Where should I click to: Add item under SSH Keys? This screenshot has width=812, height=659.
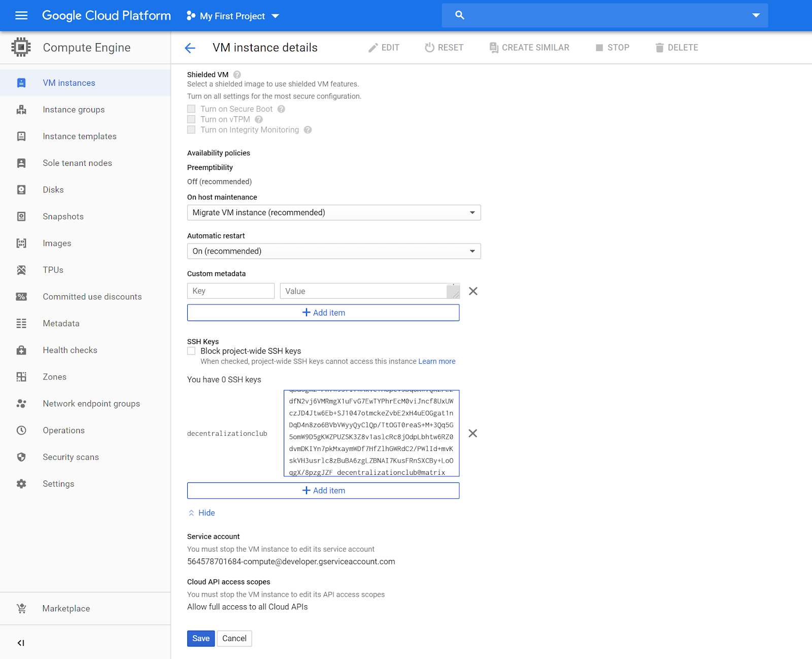point(323,491)
